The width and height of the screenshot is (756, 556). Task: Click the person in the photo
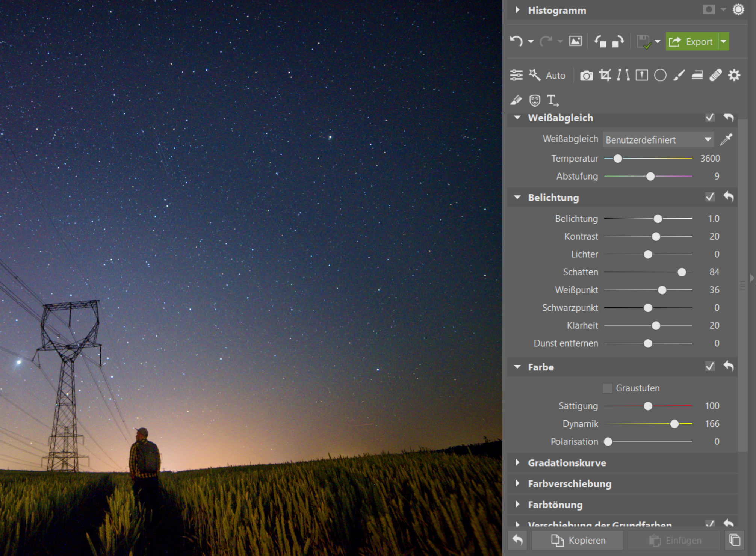tap(145, 462)
